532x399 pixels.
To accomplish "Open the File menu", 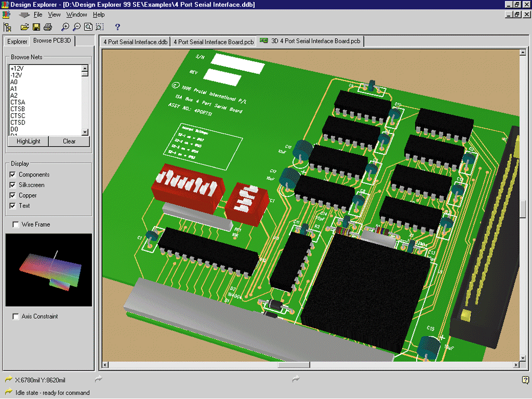I will tap(38, 14).
